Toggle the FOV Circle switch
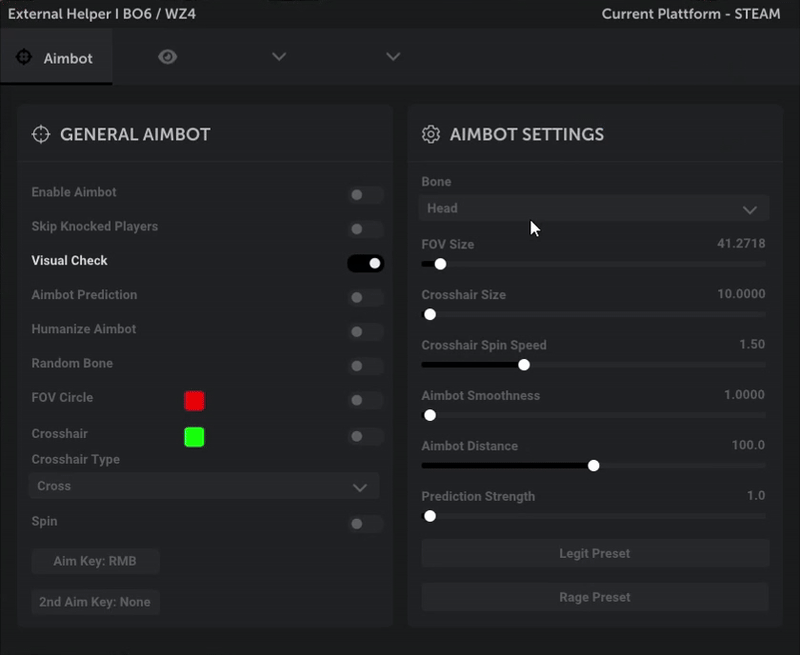Screen dimensions: 800x655 [x=365, y=400]
